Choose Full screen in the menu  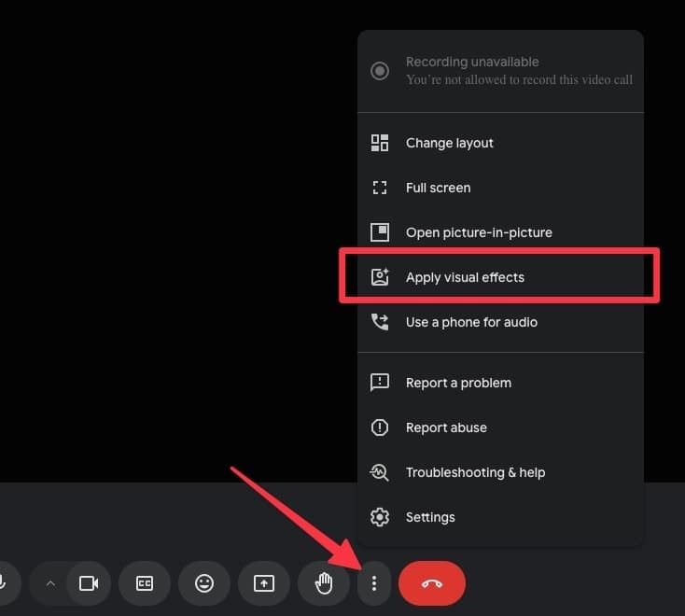(x=500, y=188)
